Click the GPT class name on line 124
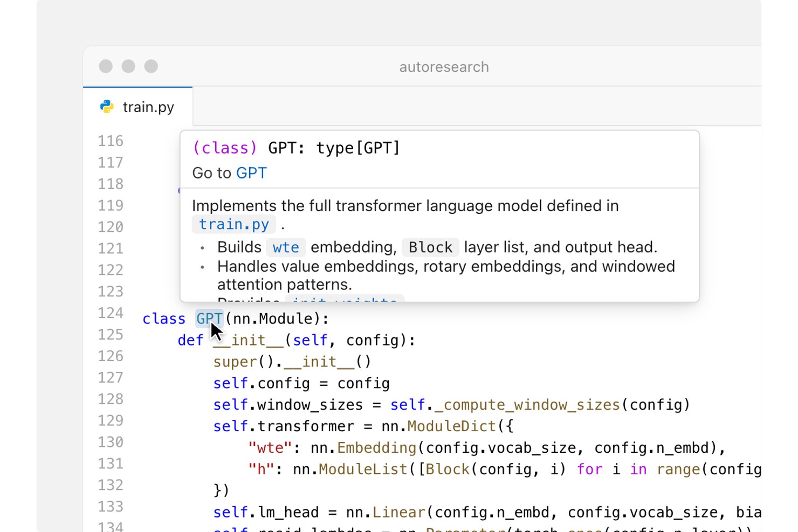The height and width of the screenshot is (532, 798). (209, 319)
